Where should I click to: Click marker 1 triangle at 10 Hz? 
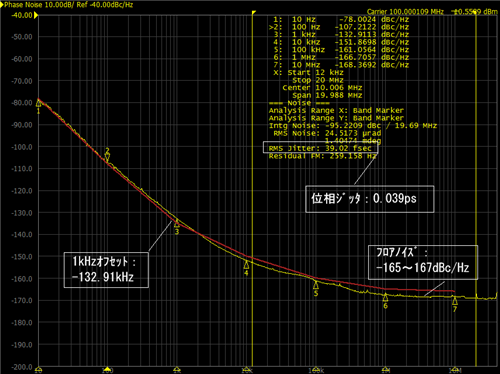(x=38, y=104)
